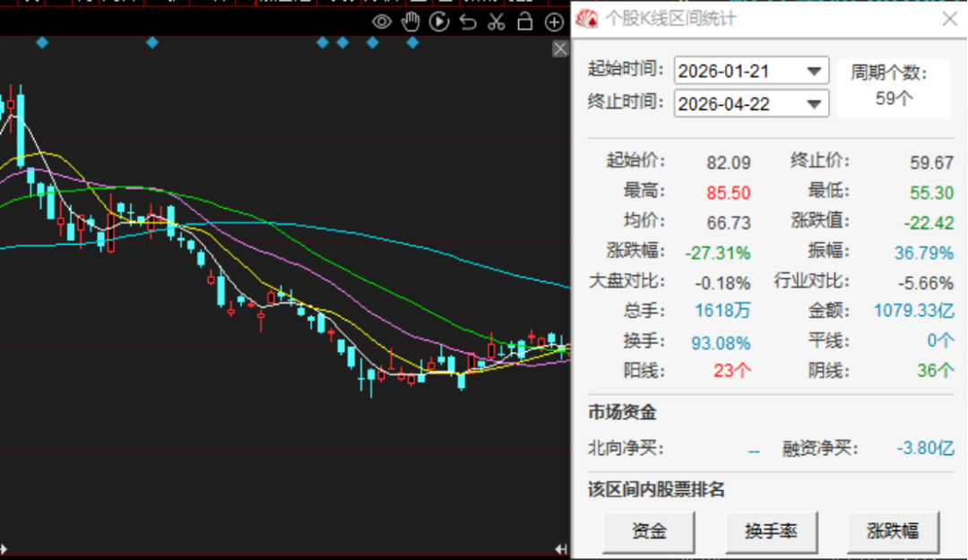Screen dimensions: 968x560
Task: Close the chart overlay with gray X
Action: [560, 49]
